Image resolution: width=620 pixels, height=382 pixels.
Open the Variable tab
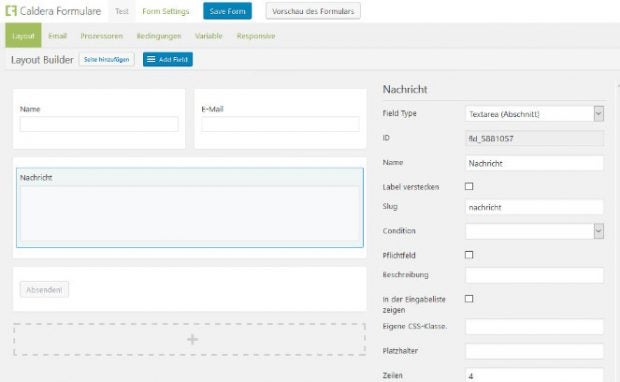(208, 36)
